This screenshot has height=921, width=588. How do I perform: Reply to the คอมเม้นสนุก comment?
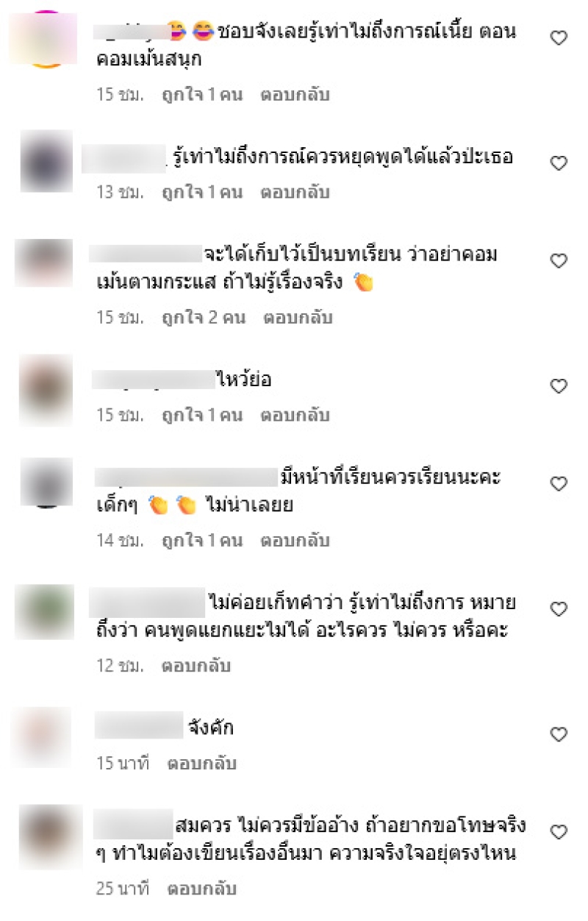(295, 95)
